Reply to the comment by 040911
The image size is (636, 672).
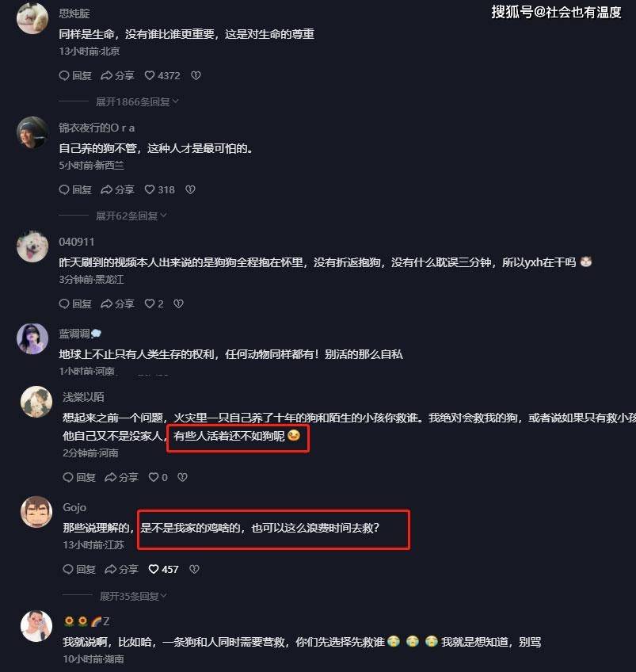click(x=75, y=304)
